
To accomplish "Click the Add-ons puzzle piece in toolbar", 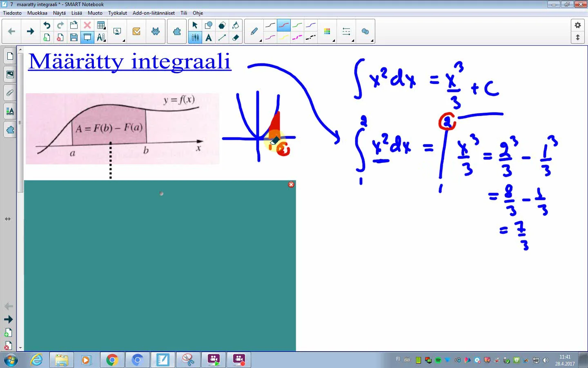I will pyautogui.click(x=177, y=31).
